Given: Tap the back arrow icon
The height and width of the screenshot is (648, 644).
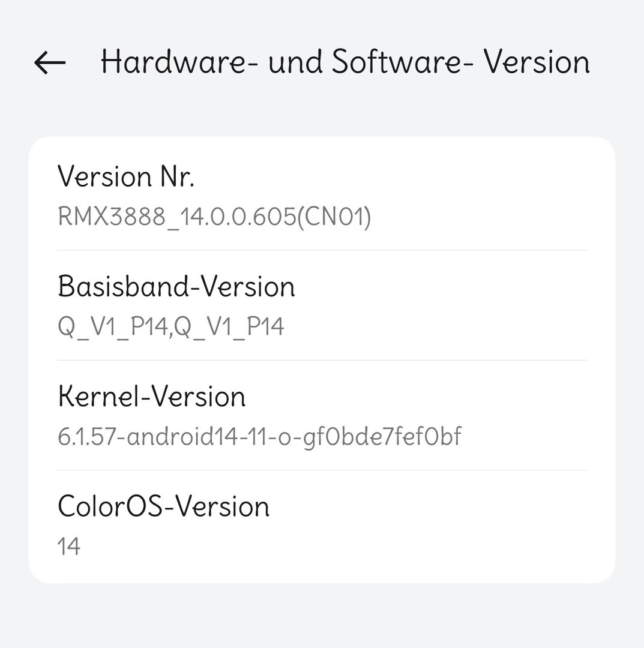Looking at the screenshot, I should 50,62.
